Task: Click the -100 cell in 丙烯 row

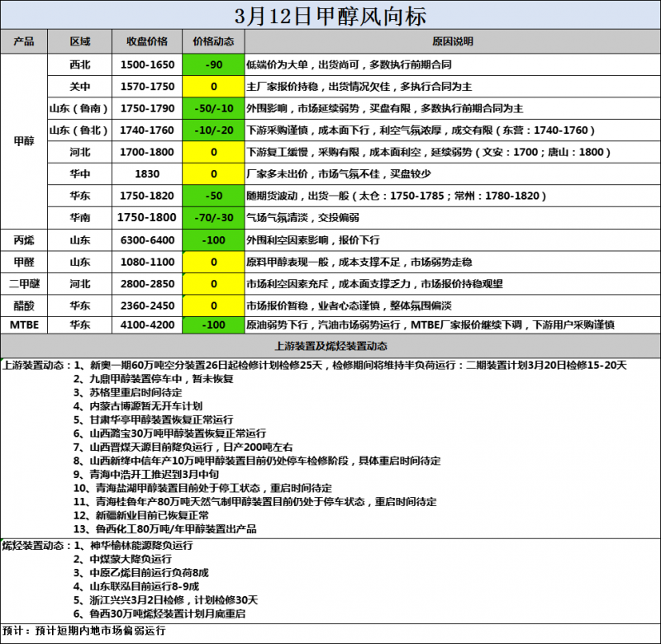Action: coord(213,240)
